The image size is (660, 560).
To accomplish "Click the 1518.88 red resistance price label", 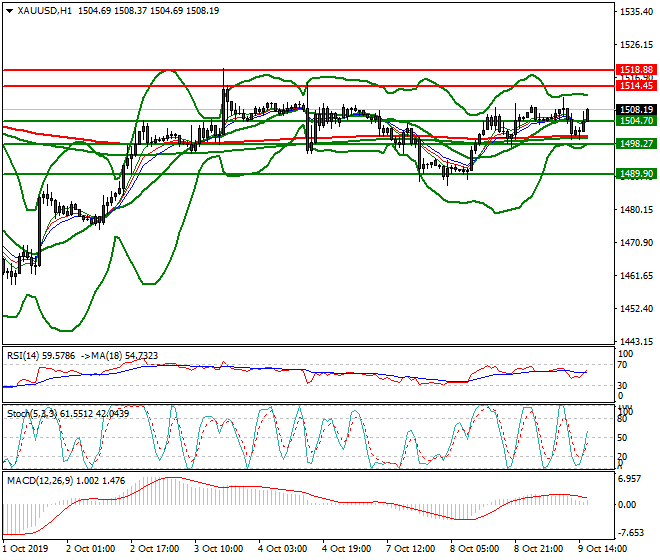I will [x=636, y=69].
